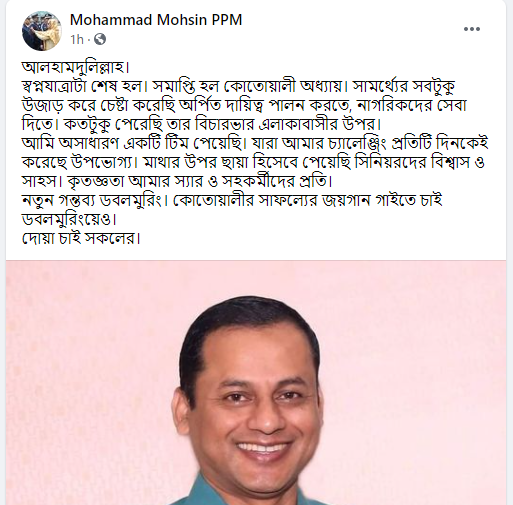Click the phrase কোতোয়ালী অধ্যায় in the post
Viewport: 513px width, 505px height.
point(283,87)
